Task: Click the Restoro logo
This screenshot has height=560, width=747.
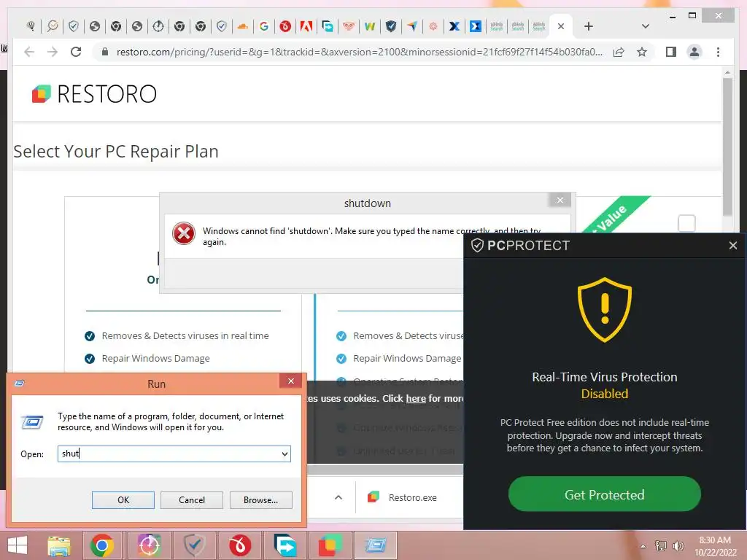Action: pos(94,94)
